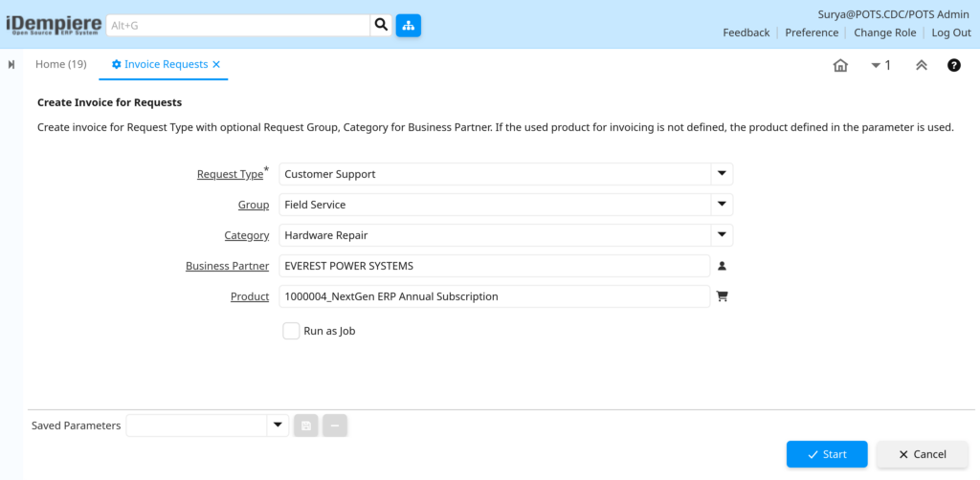Image resolution: width=980 pixels, height=480 pixels.
Task: Click the Product field label
Action: coord(250,296)
